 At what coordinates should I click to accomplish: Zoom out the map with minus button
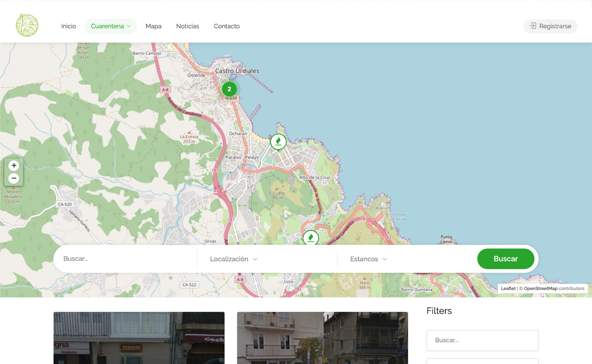14,178
